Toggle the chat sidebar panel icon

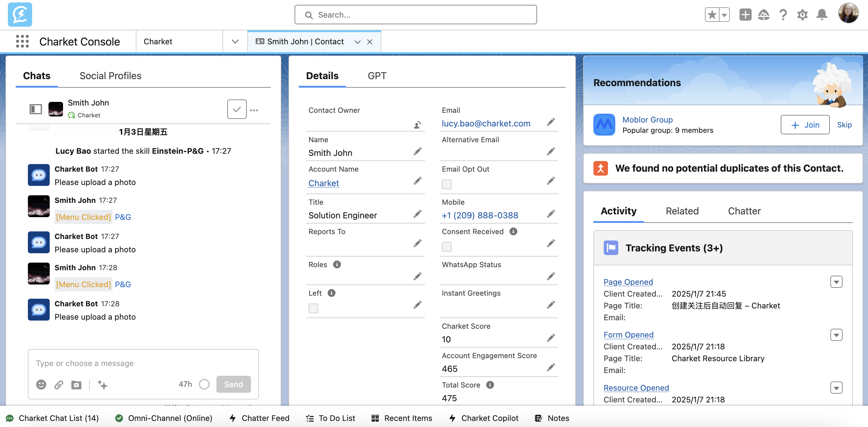coord(35,109)
